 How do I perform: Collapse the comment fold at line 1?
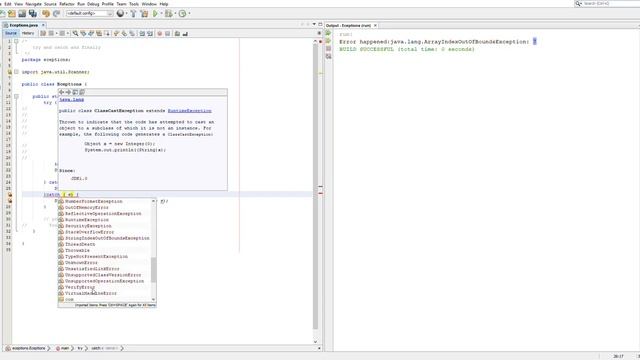pyautogui.click(x=16, y=41)
